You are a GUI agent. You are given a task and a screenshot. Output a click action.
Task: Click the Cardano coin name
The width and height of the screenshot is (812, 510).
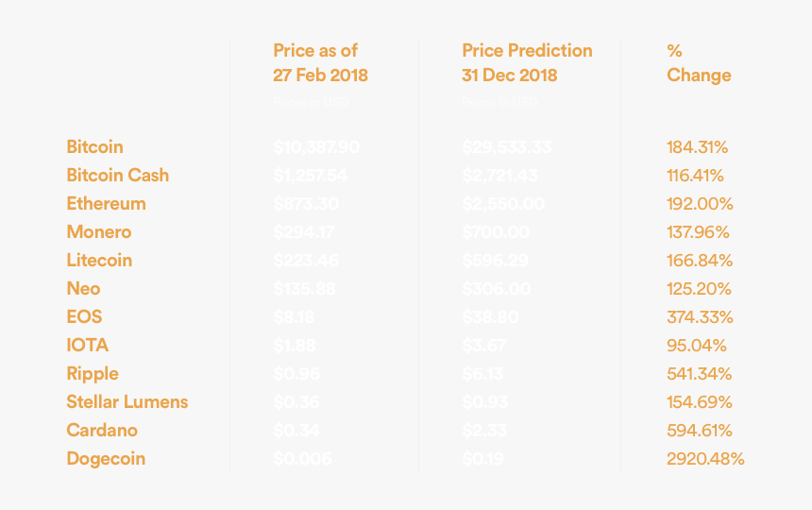click(x=102, y=431)
